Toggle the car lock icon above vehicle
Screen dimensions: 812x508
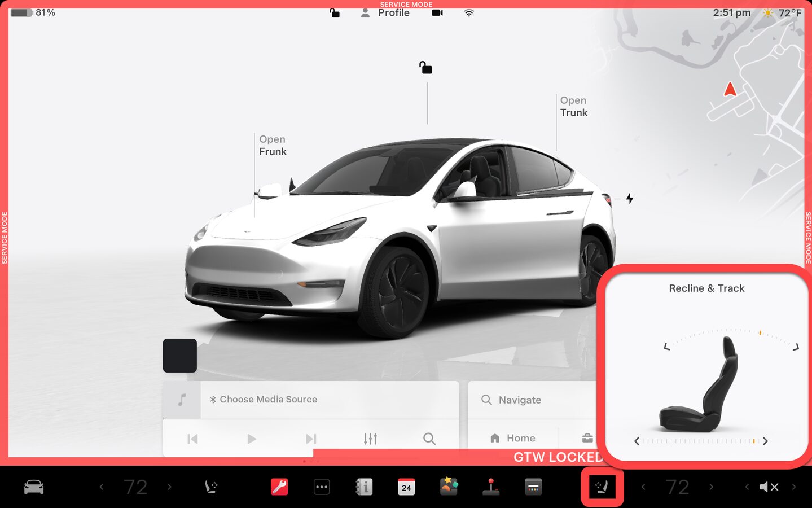[426, 68]
